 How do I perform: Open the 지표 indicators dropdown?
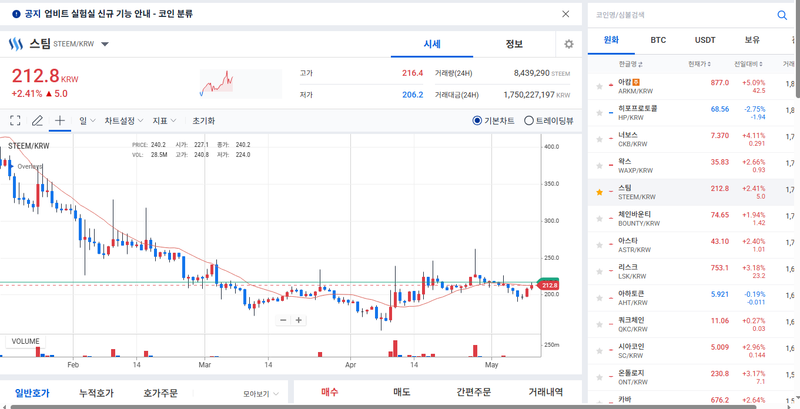(x=164, y=121)
